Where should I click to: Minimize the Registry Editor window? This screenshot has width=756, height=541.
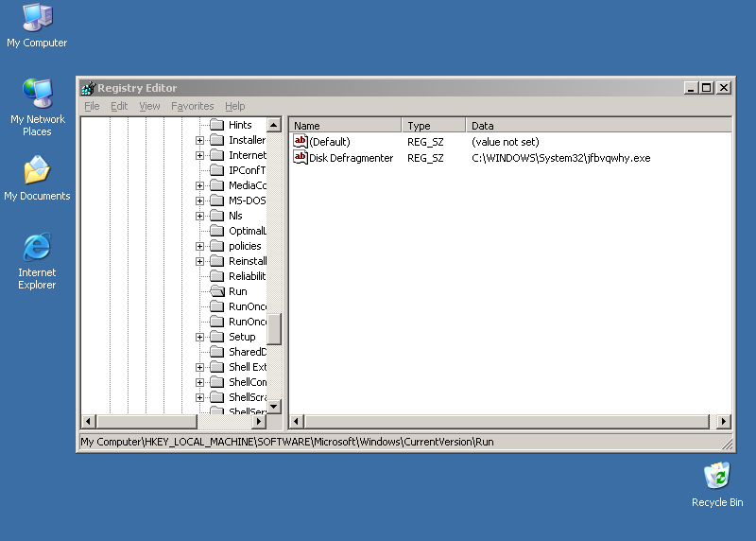[x=691, y=88]
